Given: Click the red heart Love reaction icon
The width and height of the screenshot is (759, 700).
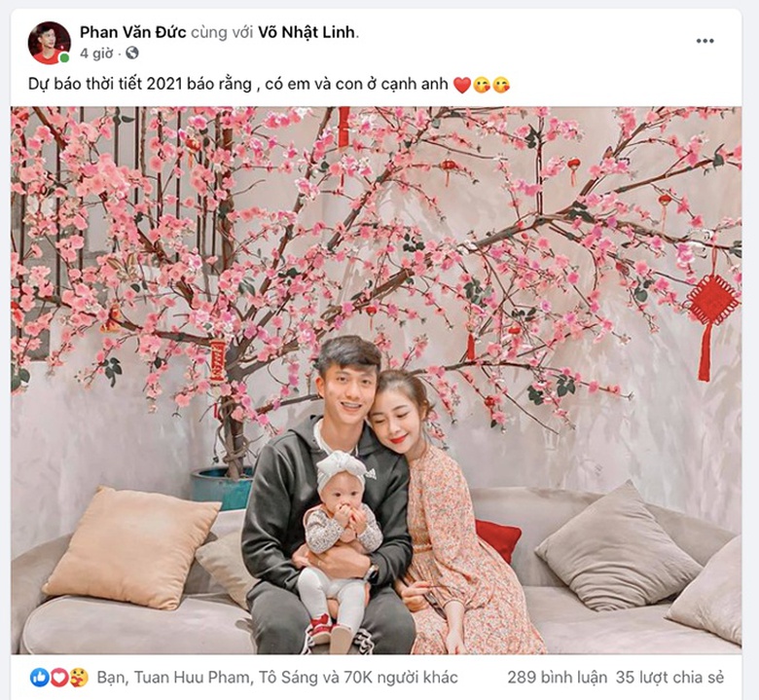Looking at the screenshot, I should click(x=58, y=677).
